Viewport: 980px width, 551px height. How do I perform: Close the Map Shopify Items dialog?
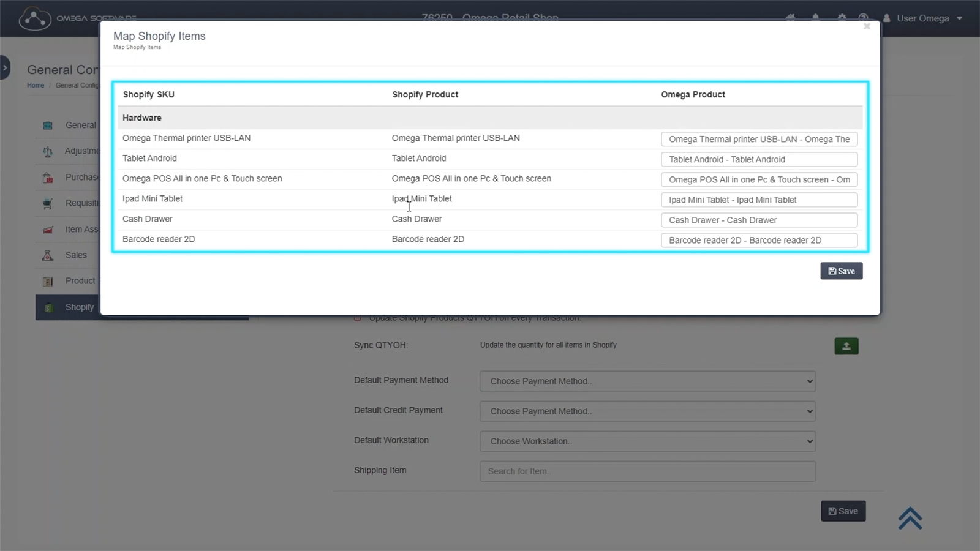(867, 26)
